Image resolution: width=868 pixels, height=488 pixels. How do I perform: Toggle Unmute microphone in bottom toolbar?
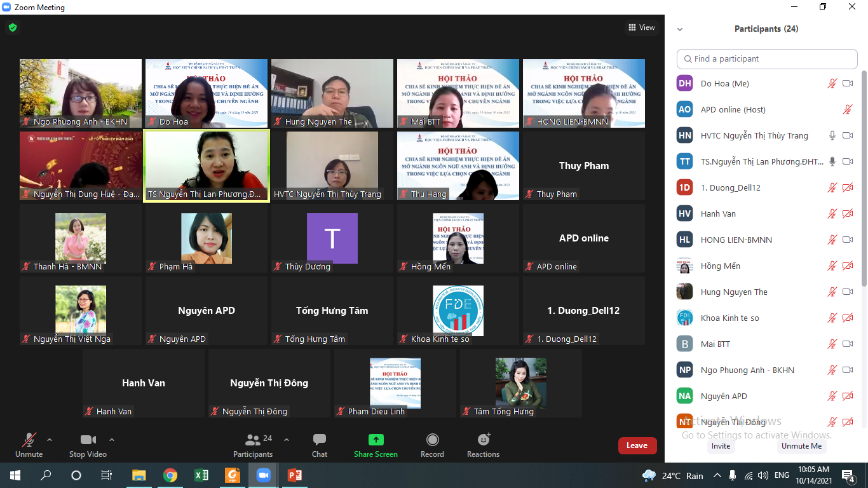tap(29, 440)
